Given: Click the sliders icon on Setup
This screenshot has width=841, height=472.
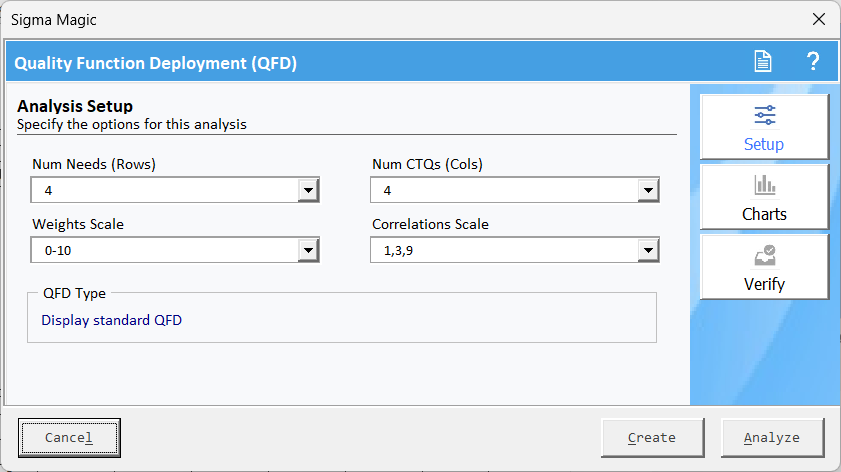Looking at the screenshot, I should 764,115.
